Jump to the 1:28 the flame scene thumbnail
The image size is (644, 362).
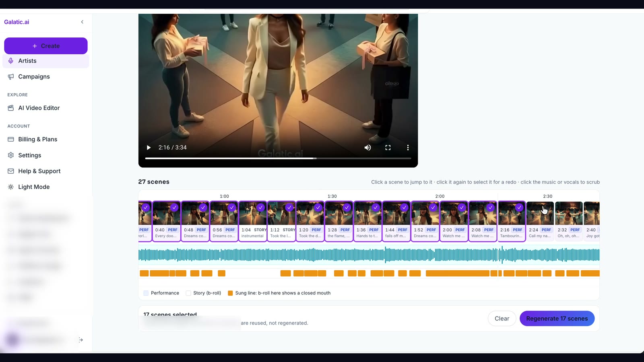[339, 214]
